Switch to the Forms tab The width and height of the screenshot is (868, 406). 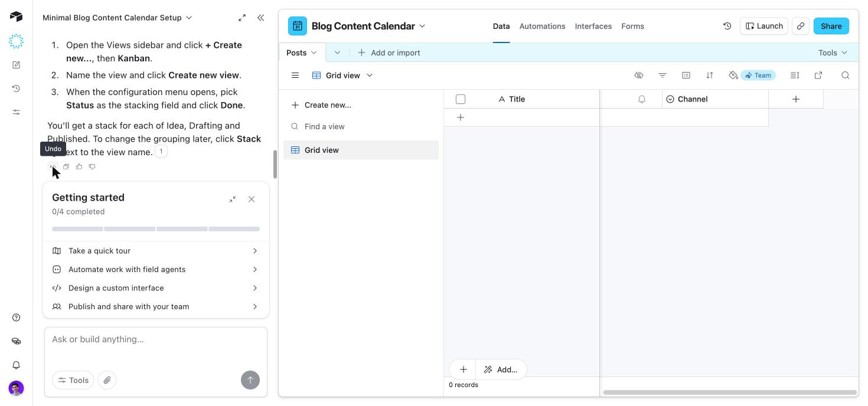click(x=632, y=26)
